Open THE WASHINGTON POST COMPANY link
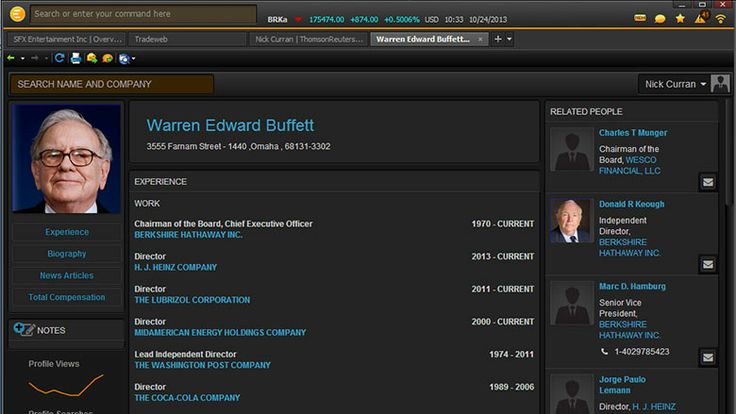736x414 pixels. pyautogui.click(x=202, y=365)
